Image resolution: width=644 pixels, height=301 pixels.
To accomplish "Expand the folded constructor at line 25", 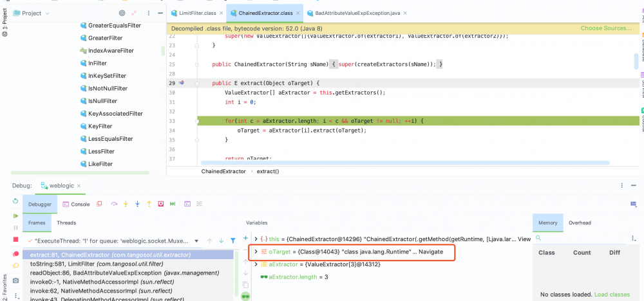I will [x=198, y=65].
